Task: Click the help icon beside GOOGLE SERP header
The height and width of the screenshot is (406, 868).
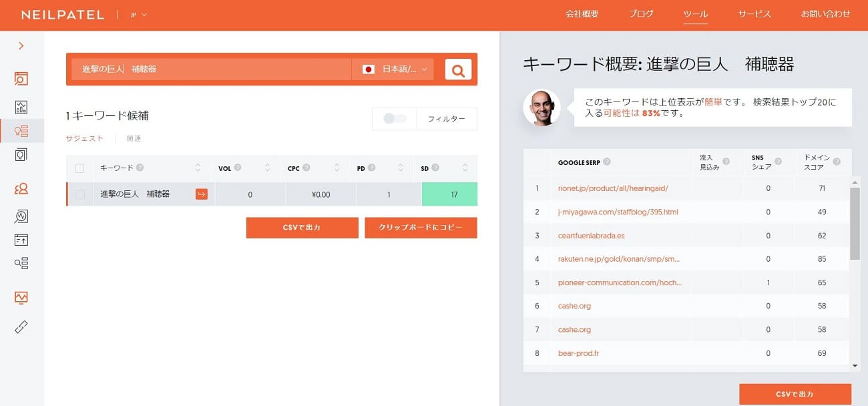Action: 606,162
